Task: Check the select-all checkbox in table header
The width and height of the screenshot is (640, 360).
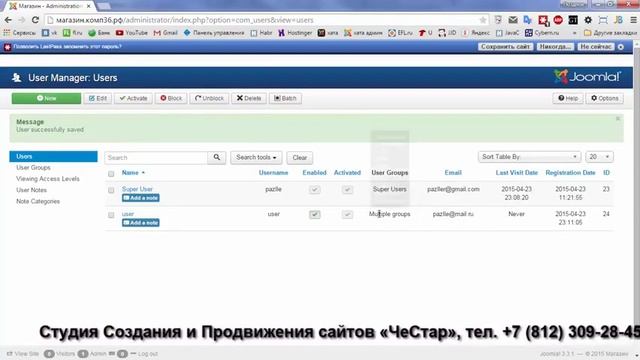Action: click(x=111, y=174)
